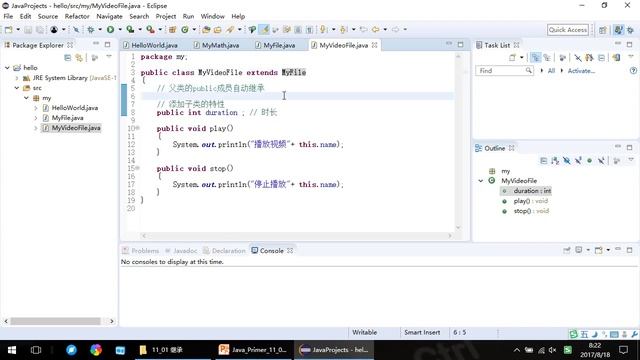Open the Outline view menu arrow
Screen dimensions: 640x360
click(631, 160)
